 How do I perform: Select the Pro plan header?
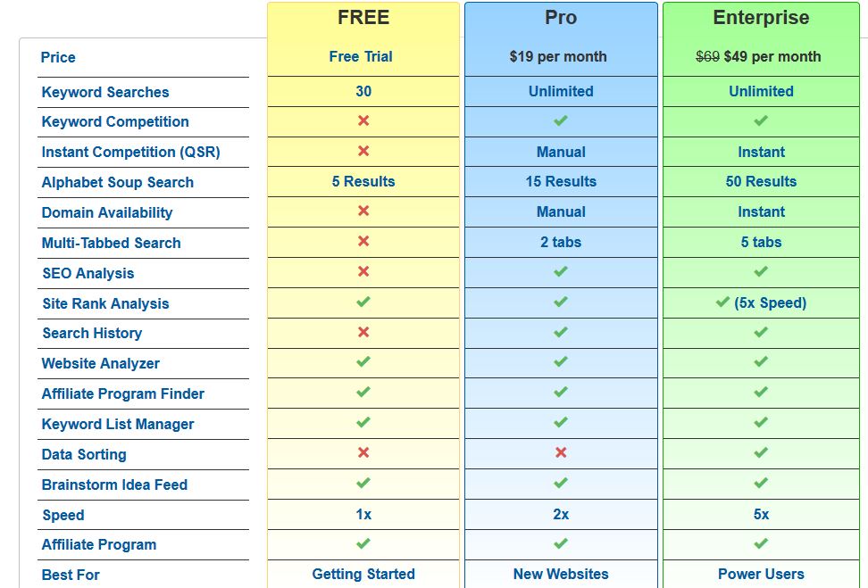click(561, 18)
